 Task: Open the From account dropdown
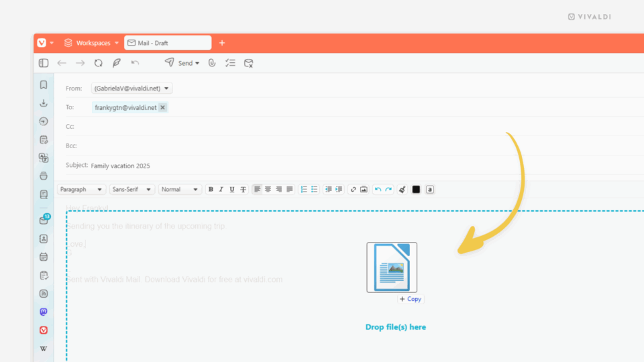[x=132, y=88]
